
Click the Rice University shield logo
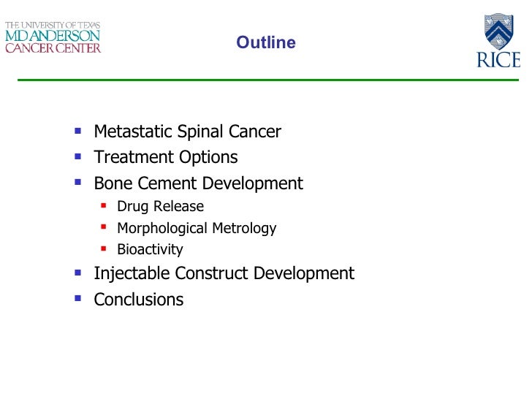[498, 31]
